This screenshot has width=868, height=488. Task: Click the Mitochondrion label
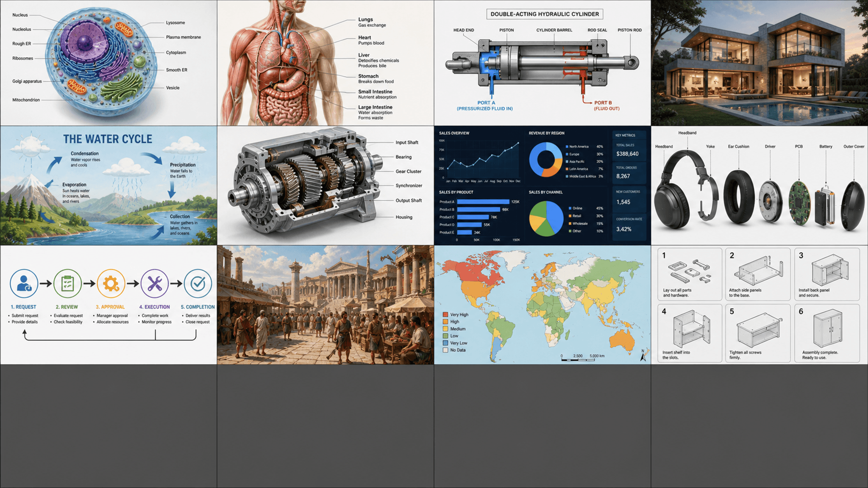click(x=26, y=100)
